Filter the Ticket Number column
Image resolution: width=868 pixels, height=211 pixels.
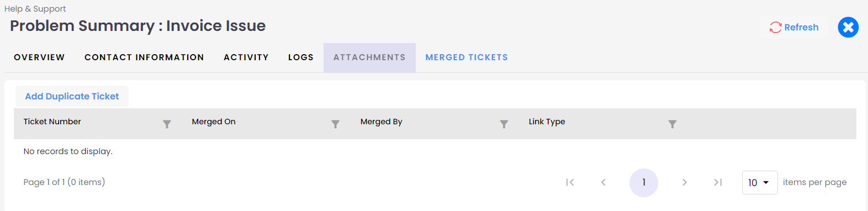click(x=167, y=124)
